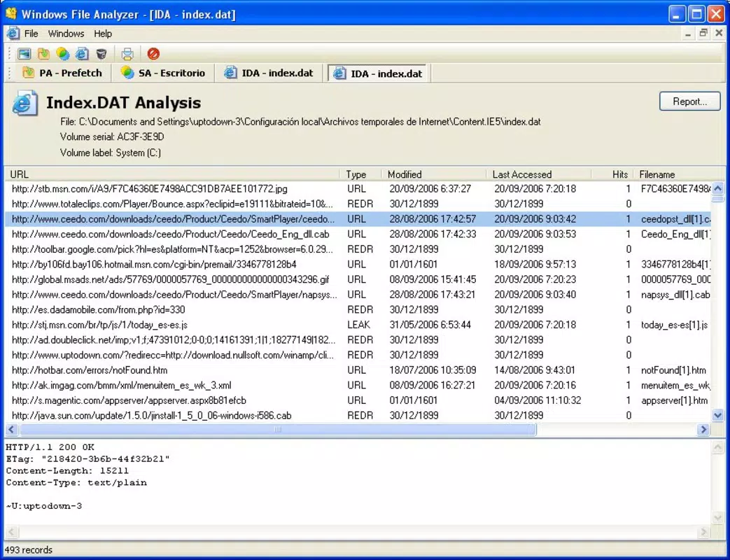This screenshot has width=730, height=560.
Task: Select the ceedo SmartPlayer/napsys row
Action: coord(358,295)
